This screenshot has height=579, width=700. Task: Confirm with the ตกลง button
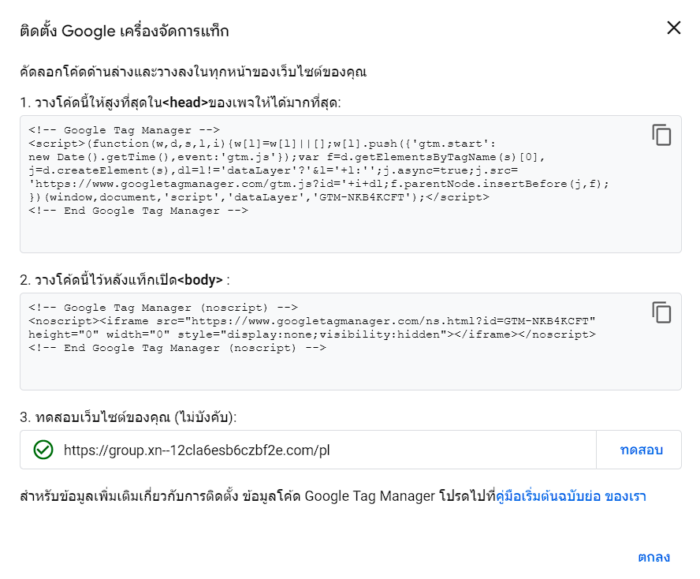click(x=654, y=557)
